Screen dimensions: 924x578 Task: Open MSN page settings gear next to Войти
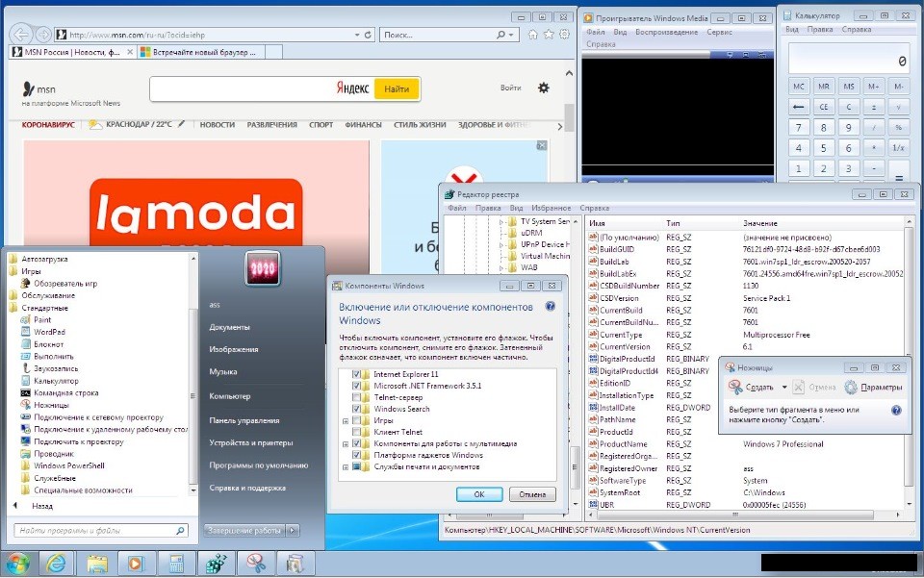coord(543,88)
